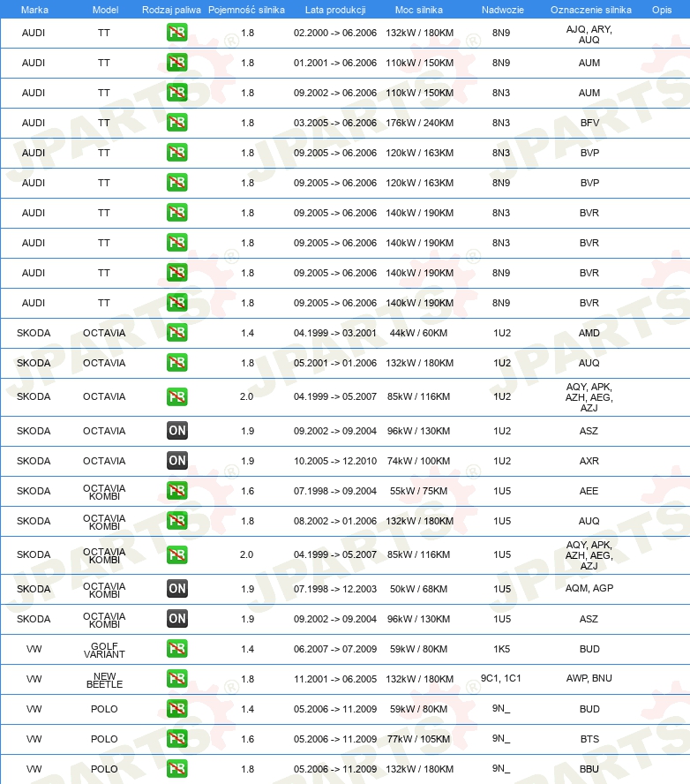Select the power cell 50kW / 68KM
690x784 pixels.
tap(419, 589)
